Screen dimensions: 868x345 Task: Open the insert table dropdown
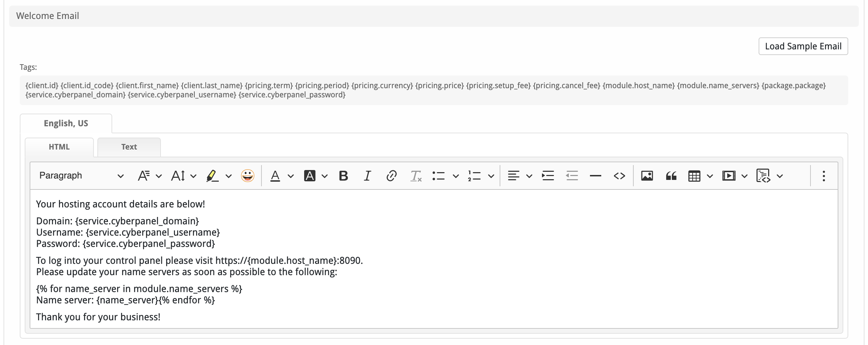pos(700,176)
